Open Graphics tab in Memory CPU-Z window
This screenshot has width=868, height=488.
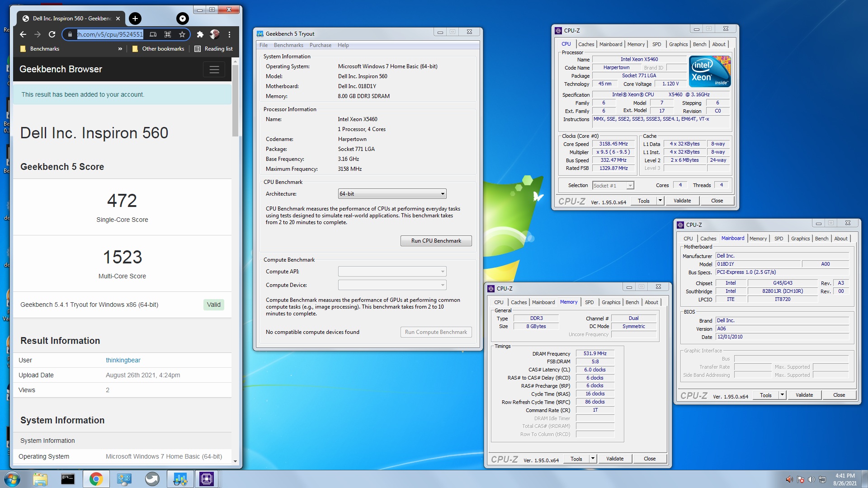click(x=611, y=302)
